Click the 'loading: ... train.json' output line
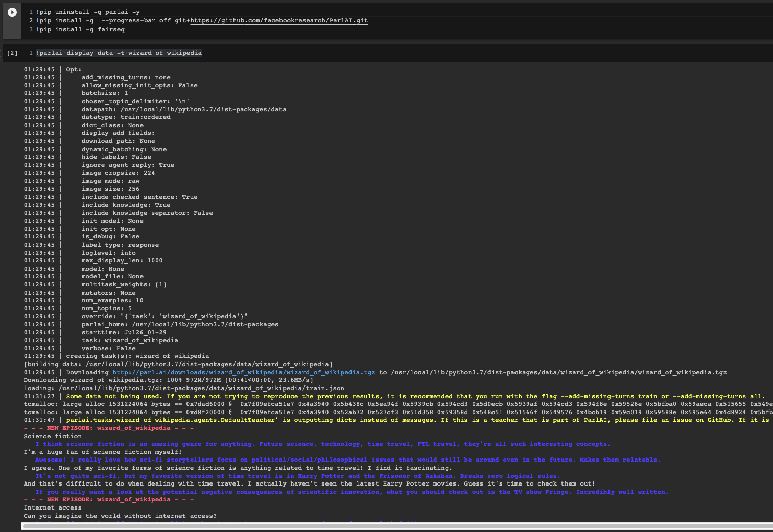773x532 pixels. pyautogui.click(x=184, y=388)
